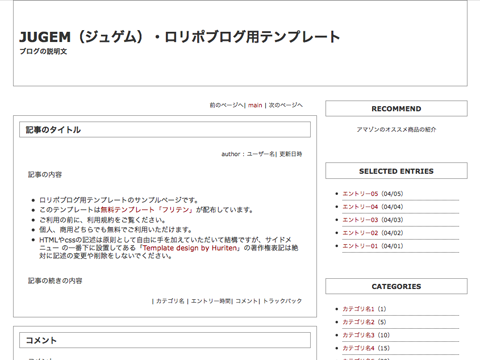Click the 記事の内容 text
Viewport: 480px width, 360px height.
(x=45, y=175)
